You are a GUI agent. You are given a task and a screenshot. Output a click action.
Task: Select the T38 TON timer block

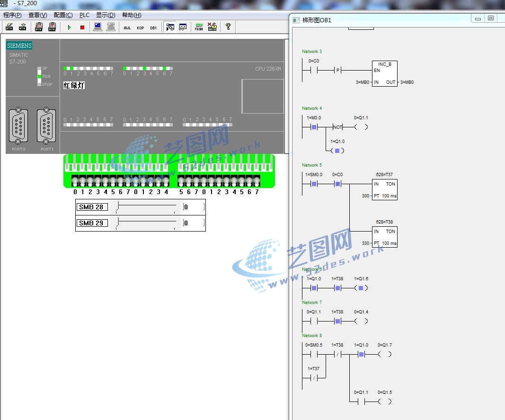click(384, 237)
